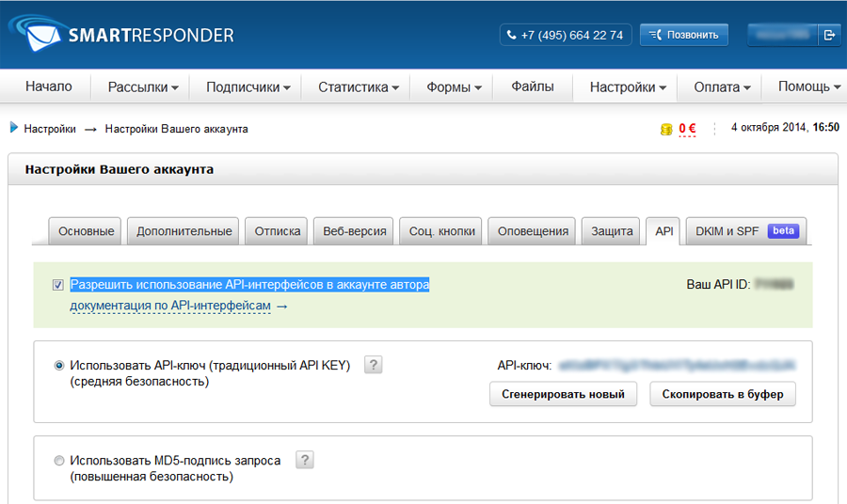Click the blurred API-ключ value

click(677, 366)
